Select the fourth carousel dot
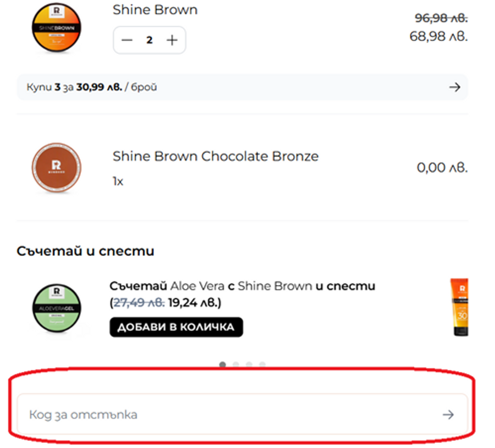The image size is (495, 448). (262, 364)
